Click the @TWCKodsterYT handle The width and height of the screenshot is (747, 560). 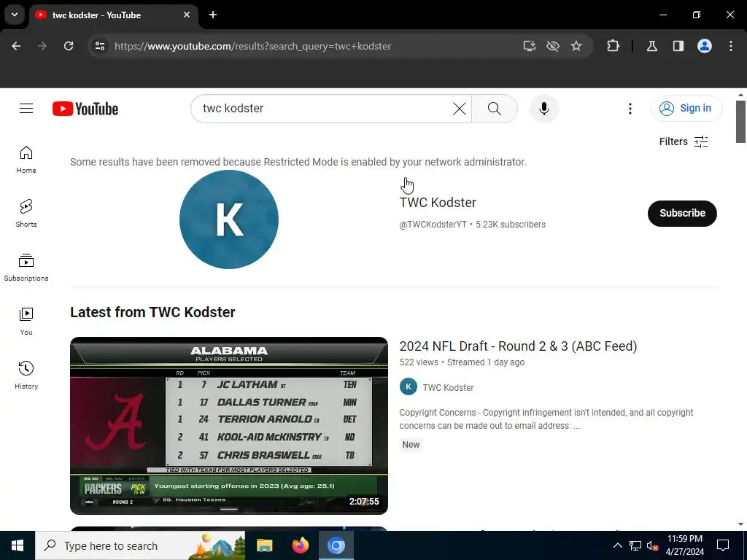(x=433, y=225)
